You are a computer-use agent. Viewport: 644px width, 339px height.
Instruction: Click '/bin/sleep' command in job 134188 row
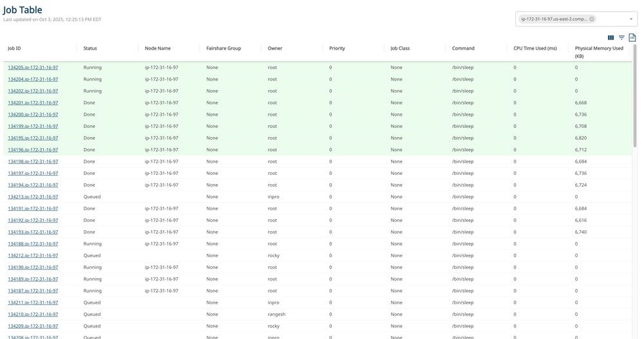pyautogui.click(x=463, y=244)
